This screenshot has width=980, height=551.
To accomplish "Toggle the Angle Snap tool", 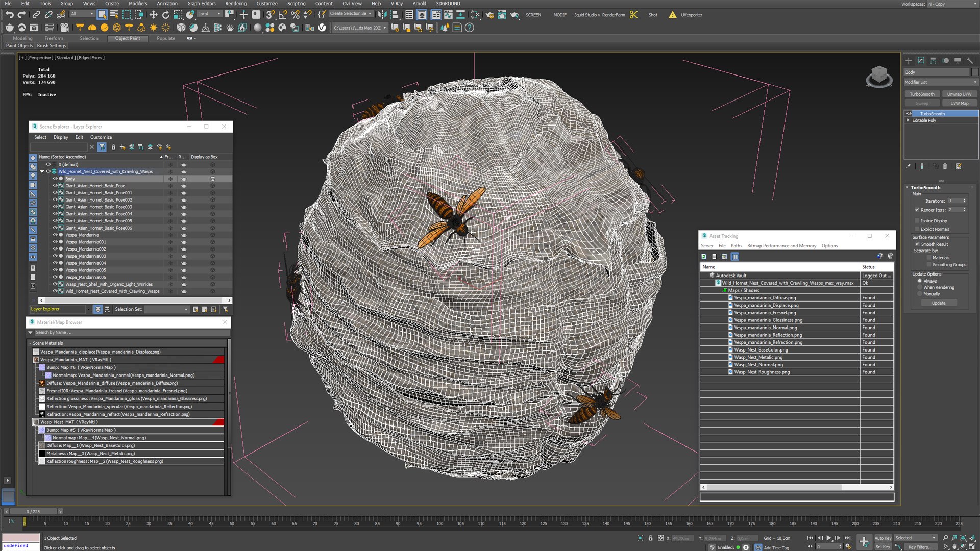I will pyautogui.click(x=283, y=15).
